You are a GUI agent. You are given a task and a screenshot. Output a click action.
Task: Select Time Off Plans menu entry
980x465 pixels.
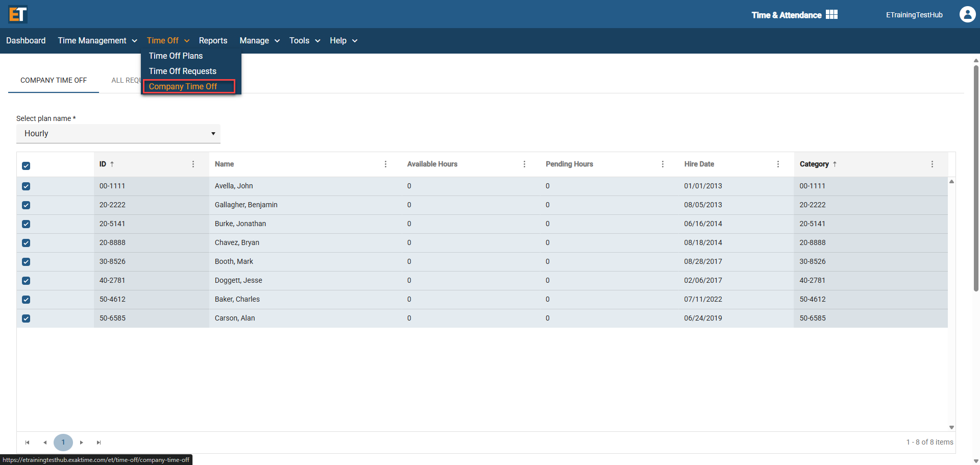click(176, 56)
